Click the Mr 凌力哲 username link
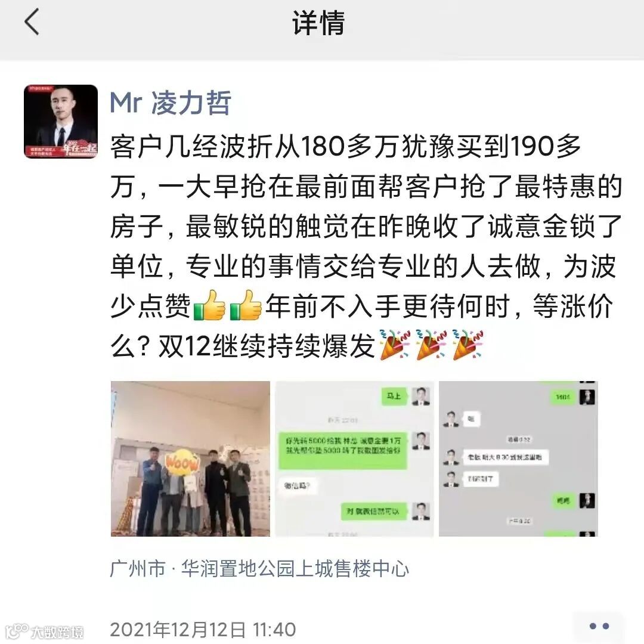Image resolution: width=644 pixels, height=644 pixels. tap(171, 103)
